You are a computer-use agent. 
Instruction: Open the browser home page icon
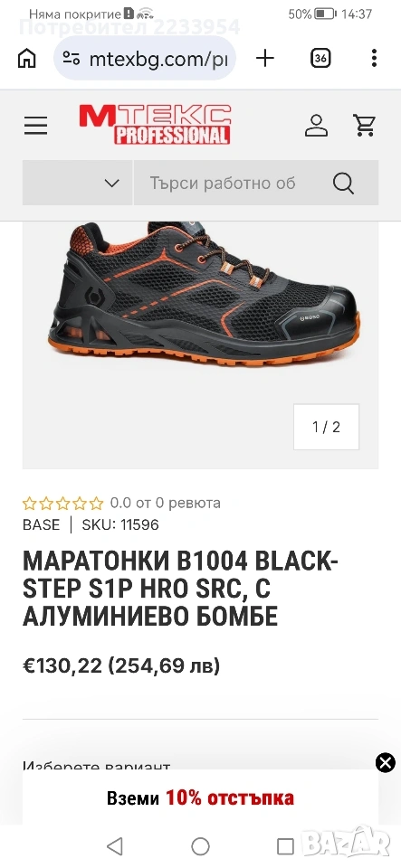pyautogui.click(x=26, y=58)
